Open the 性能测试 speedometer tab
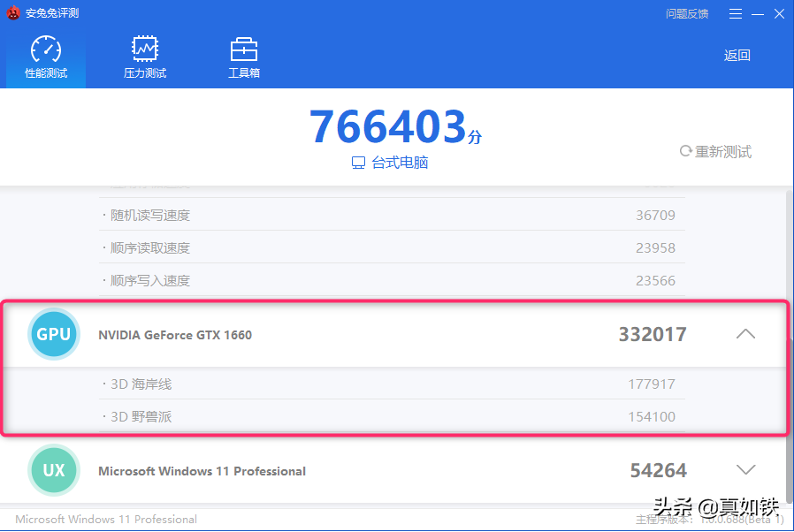This screenshot has height=532, width=794. 46,49
